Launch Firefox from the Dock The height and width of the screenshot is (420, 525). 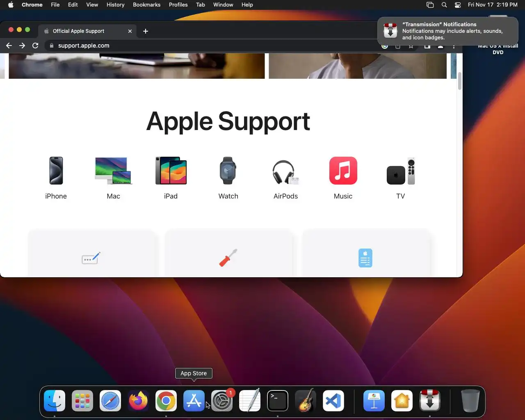pos(138,401)
